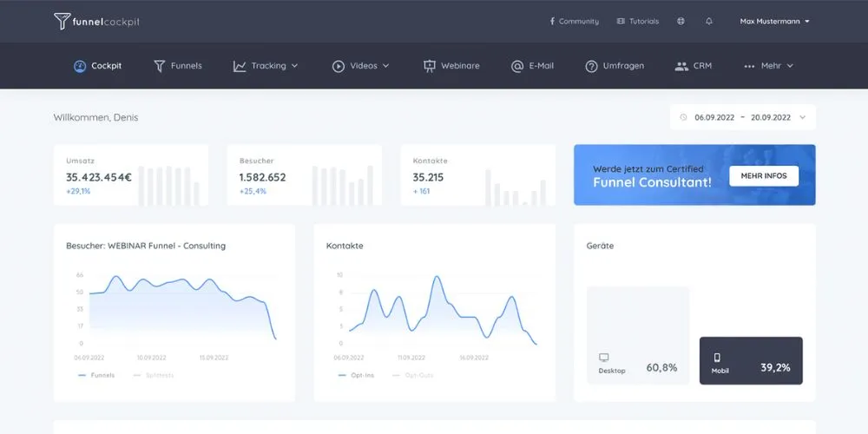Expand the Tracking dropdown menu
This screenshot has width=868, height=434.
point(266,66)
